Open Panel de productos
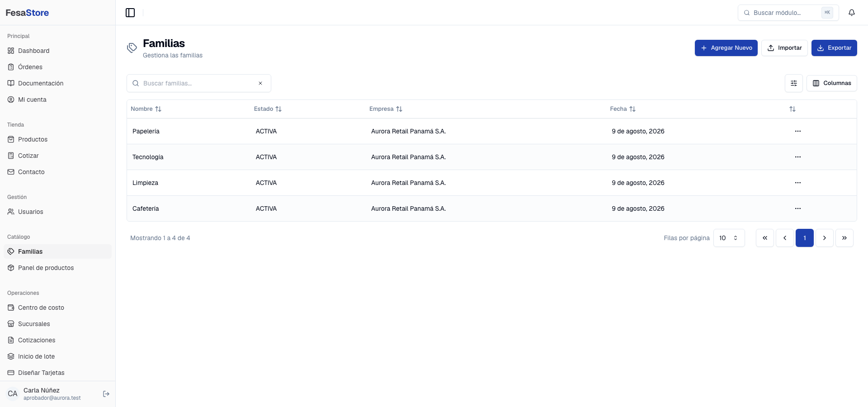 click(57, 268)
